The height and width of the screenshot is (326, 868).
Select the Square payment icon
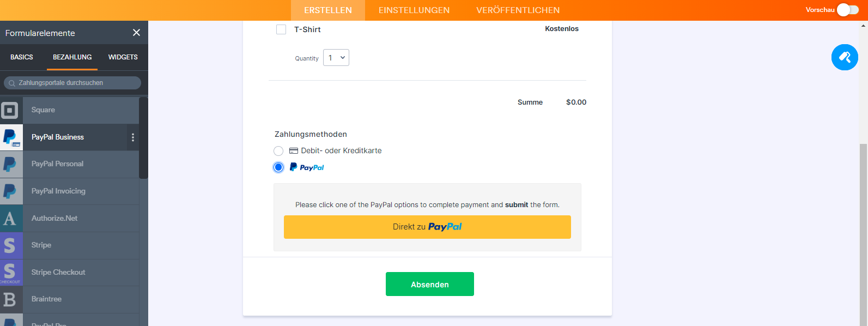[x=10, y=110]
